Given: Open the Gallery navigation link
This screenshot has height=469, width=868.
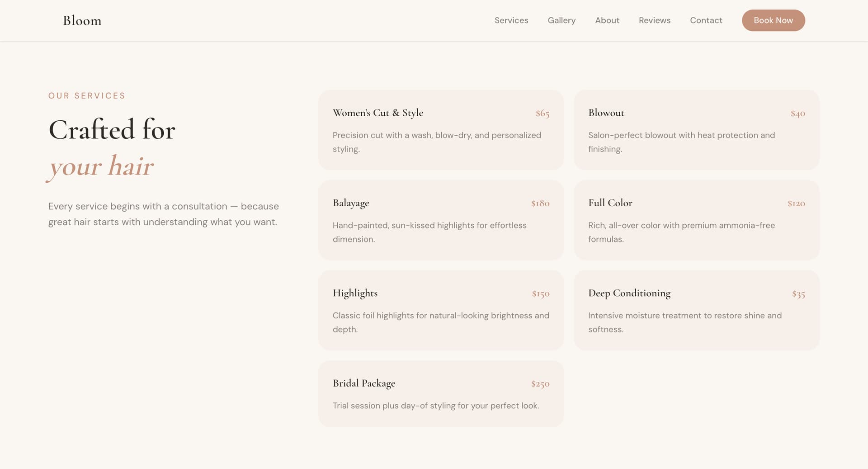Looking at the screenshot, I should click(x=561, y=20).
